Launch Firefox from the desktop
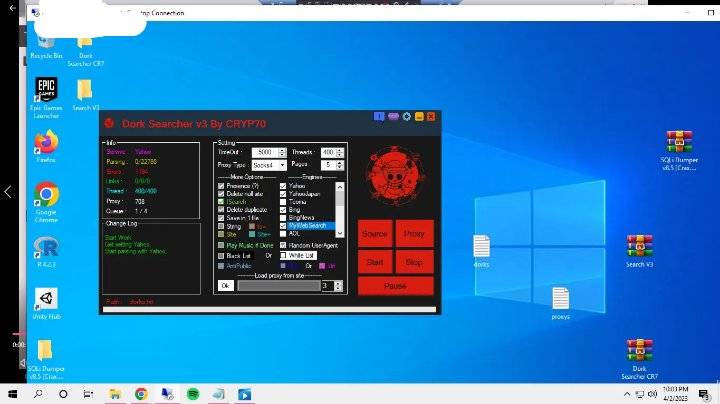 [x=46, y=146]
